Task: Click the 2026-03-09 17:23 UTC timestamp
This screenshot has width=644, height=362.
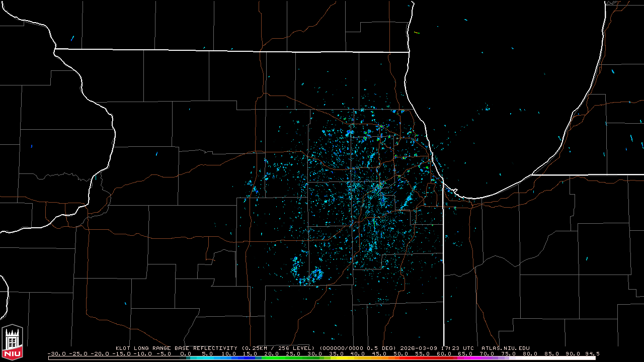Action: tap(436, 348)
